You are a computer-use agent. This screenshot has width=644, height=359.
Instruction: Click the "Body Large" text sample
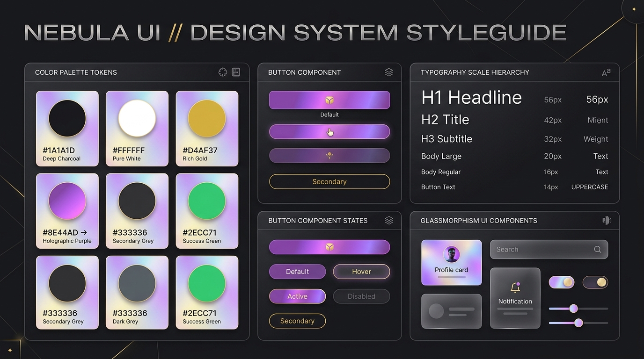tap(441, 156)
